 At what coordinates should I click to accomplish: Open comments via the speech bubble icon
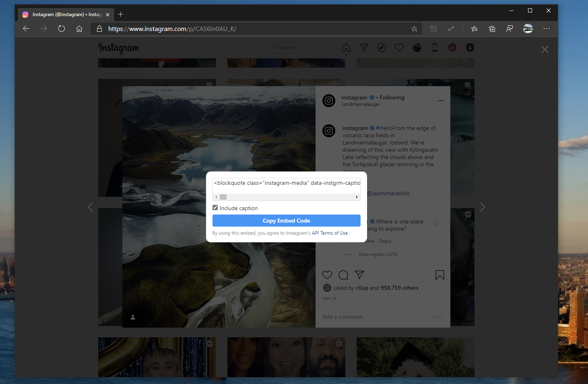pyautogui.click(x=343, y=275)
